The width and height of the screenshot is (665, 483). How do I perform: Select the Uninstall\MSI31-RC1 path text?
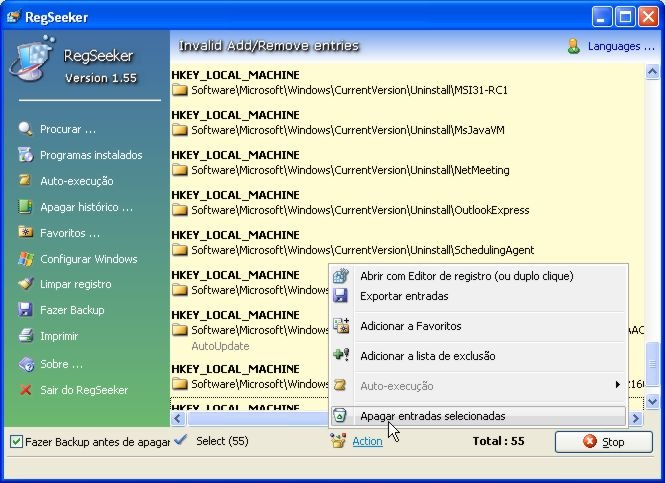coord(349,90)
